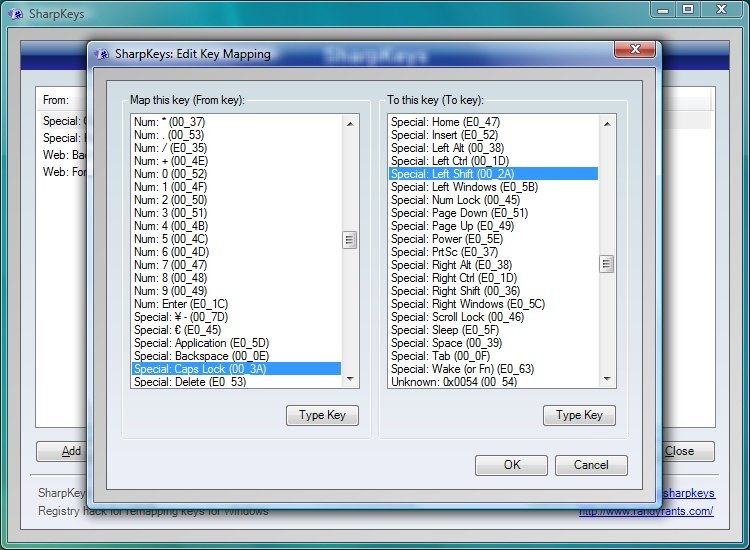Click the SharpKeys icon in dialog title bar

click(104, 54)
